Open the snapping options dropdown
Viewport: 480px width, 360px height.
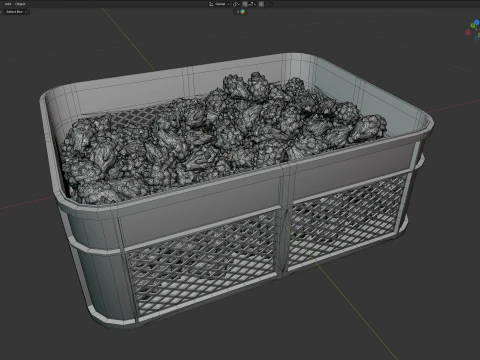252,4
